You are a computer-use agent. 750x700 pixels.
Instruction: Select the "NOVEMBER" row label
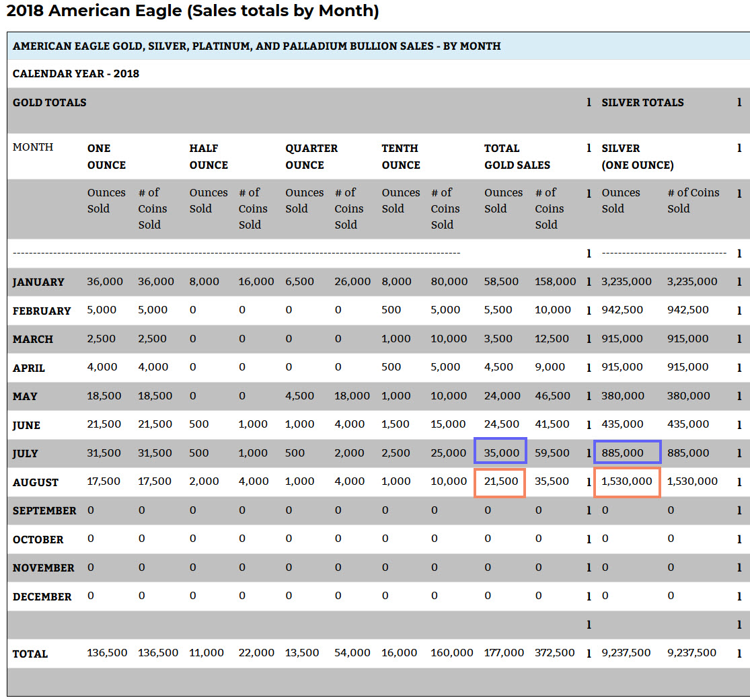pyautogui.click(x=44, y=568)
